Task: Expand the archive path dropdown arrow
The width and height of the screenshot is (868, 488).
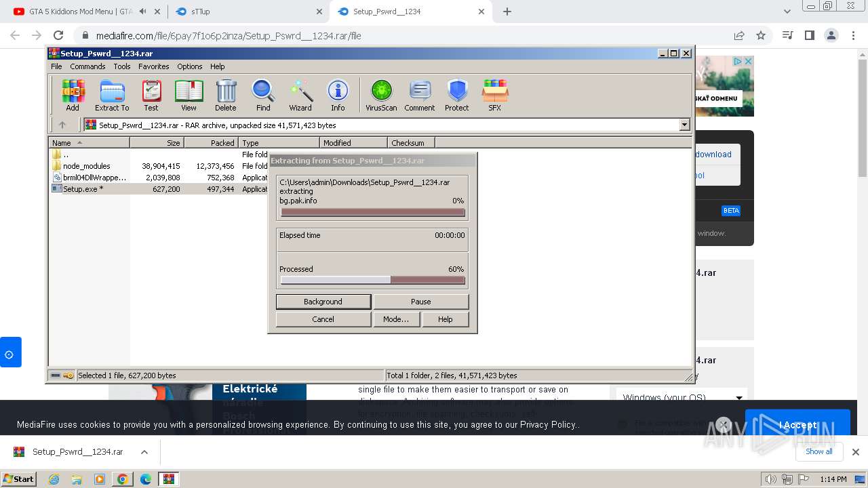Action: 684,125
